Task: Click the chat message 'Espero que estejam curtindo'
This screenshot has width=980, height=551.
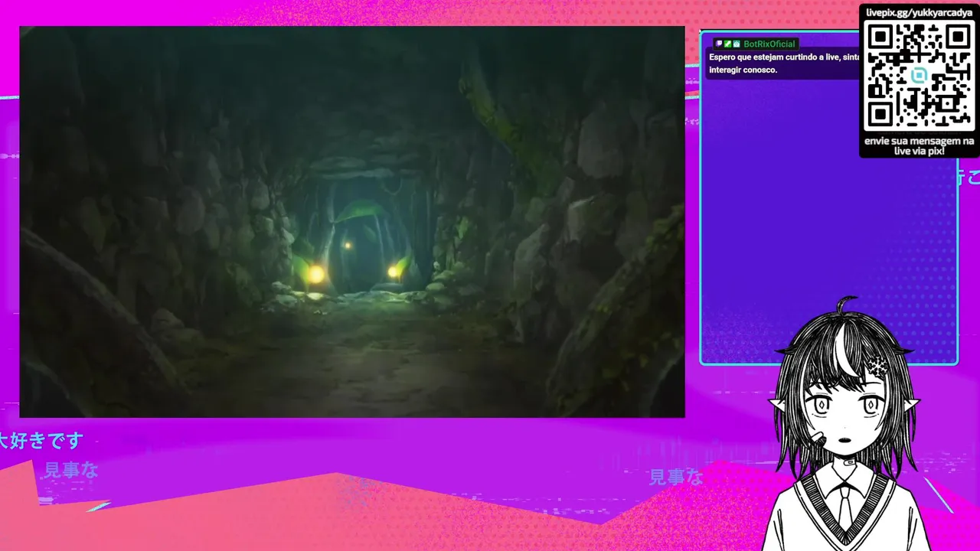Action: [x=784, y=64]
